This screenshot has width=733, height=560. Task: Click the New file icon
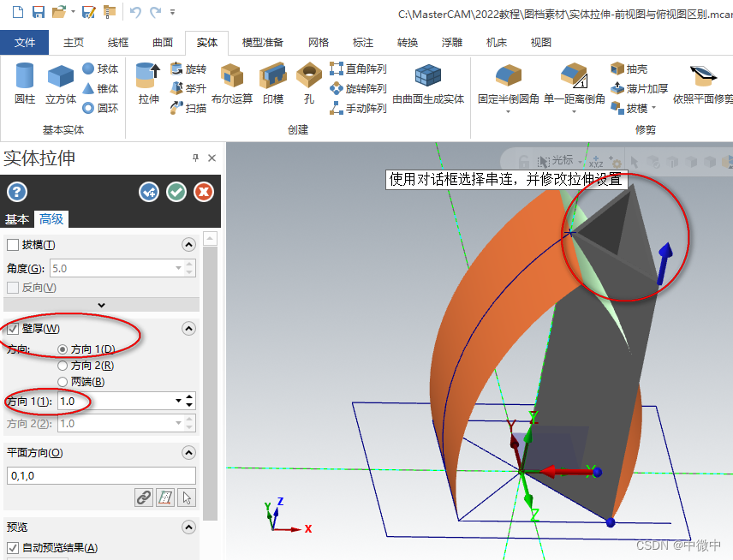tap(17, 12)
